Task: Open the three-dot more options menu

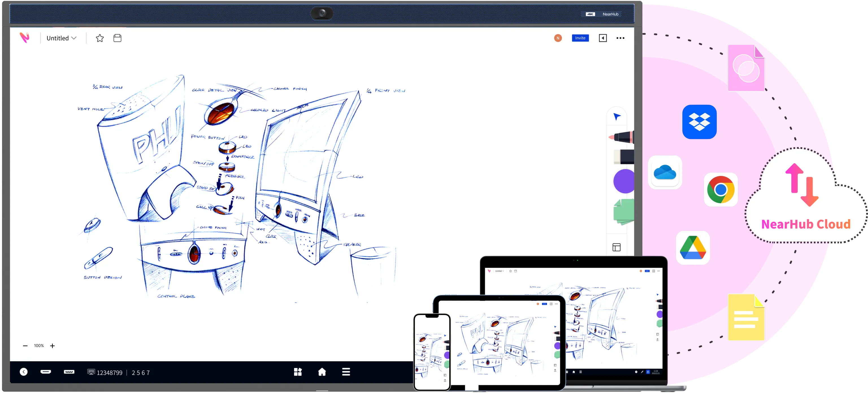Action: [620, 38]
